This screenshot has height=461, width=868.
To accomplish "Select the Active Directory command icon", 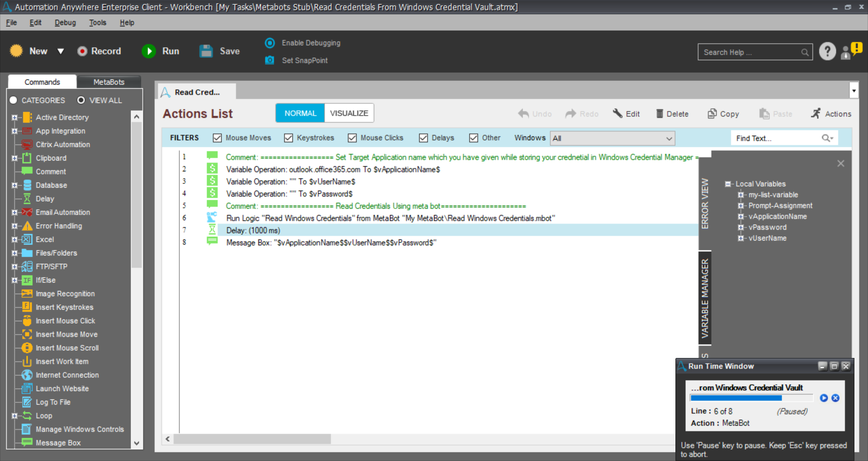I will (x=27, y=118).
